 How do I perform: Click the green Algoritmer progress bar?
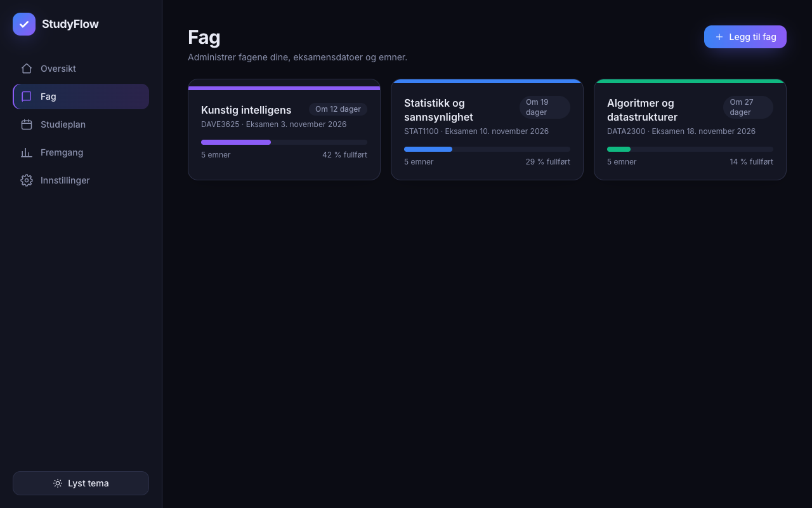click(x=690, y=149)
